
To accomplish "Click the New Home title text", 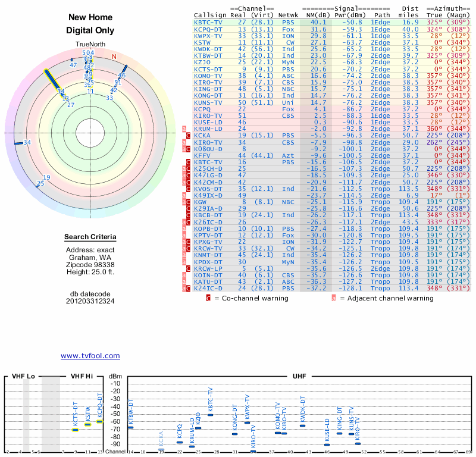I will pos(90,17).
